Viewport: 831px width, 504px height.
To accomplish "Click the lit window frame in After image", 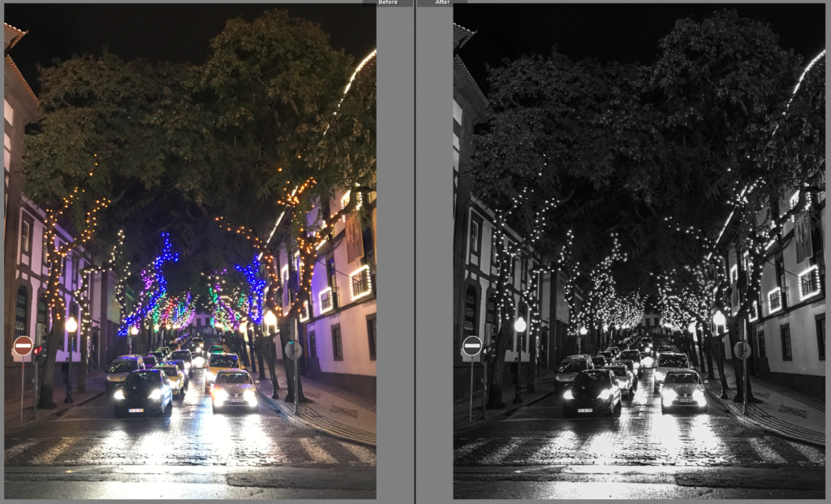I will coord(808,282).
